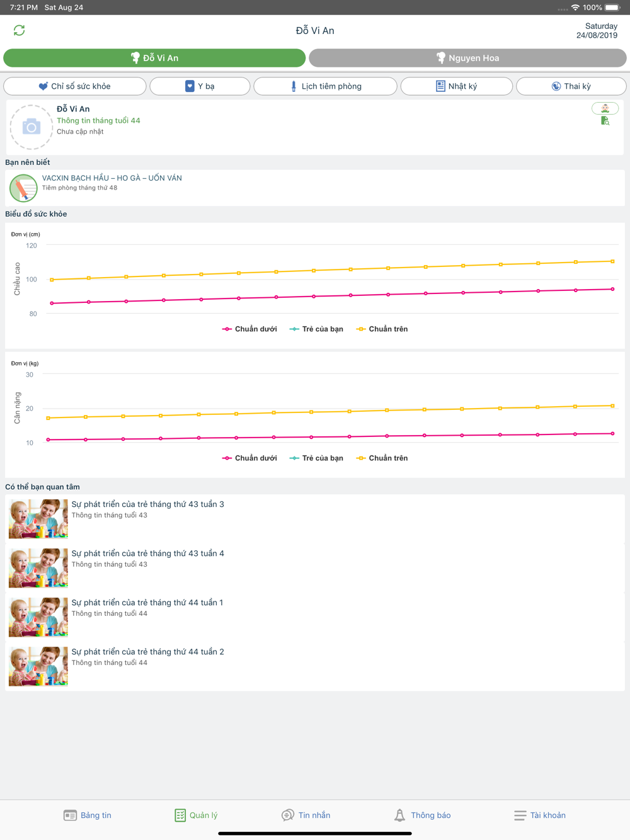The height and width of the screenshot is (840, 630).
Task: Tap the battery indicator in status bar
Action: point(612,8)
